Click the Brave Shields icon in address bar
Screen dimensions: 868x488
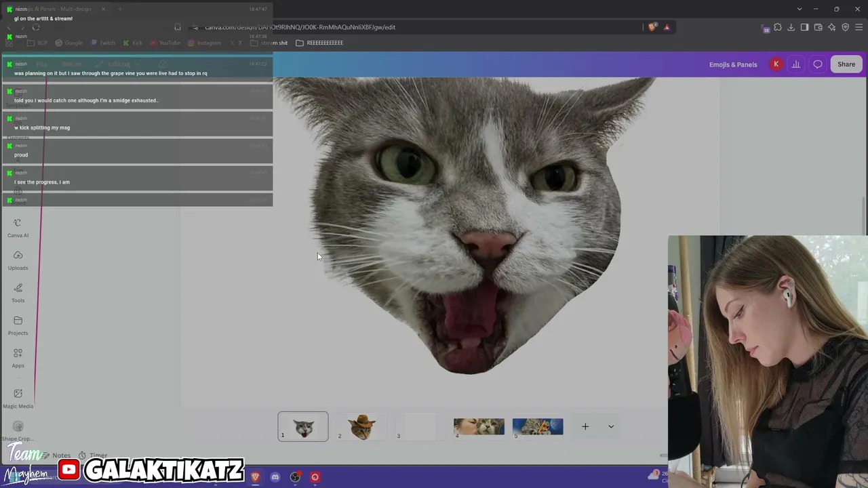652,27
